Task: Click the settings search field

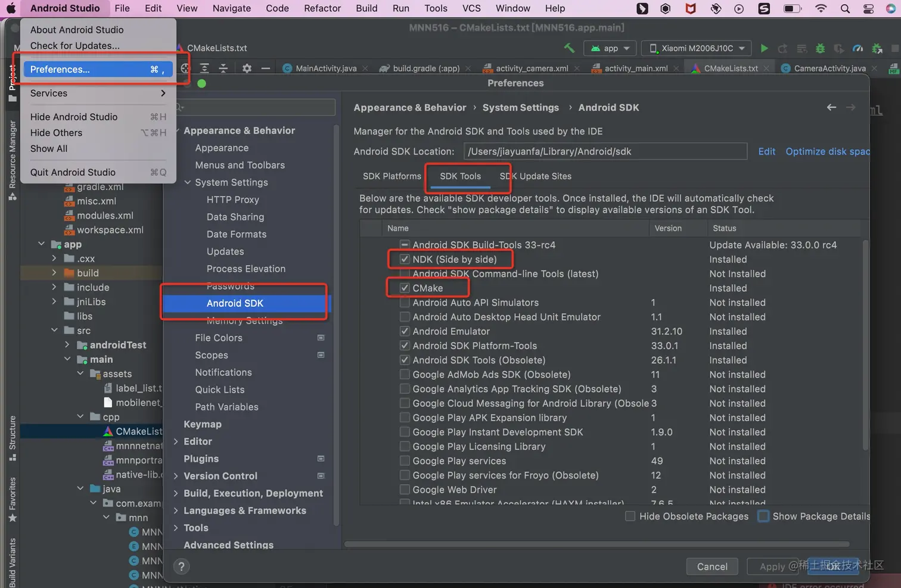Action: pyautogui.click(x=254, y=107)
